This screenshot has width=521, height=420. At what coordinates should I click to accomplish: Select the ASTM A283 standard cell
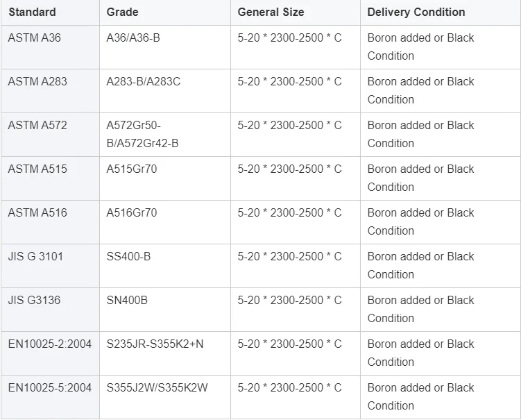pos(37,81)
